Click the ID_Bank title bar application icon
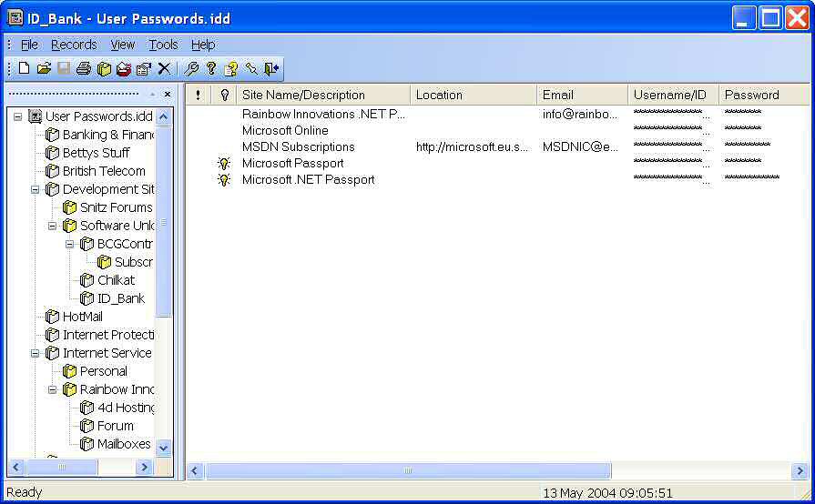The image size is (815, 504). (x=15, y=17)
